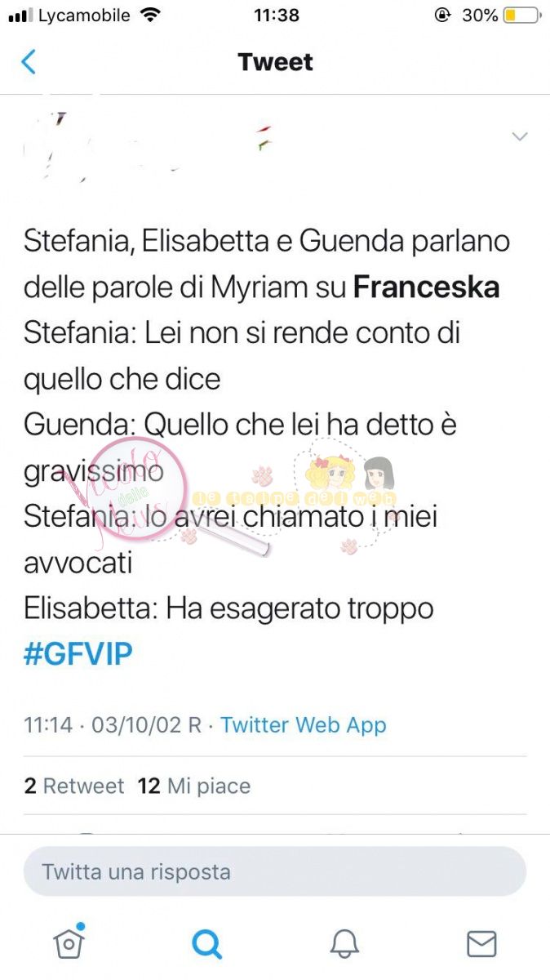Tap the 11:38 clock in status bar

coord(276,15)
